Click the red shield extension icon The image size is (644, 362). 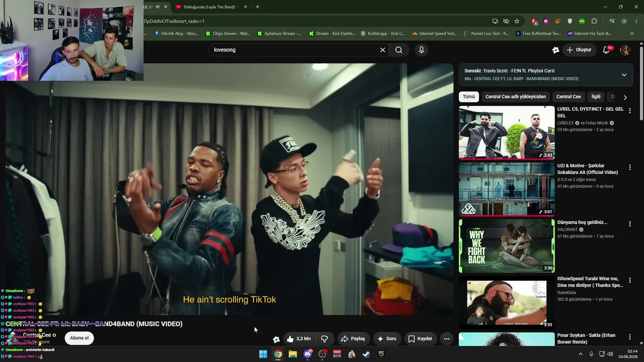tap(534, 21)
